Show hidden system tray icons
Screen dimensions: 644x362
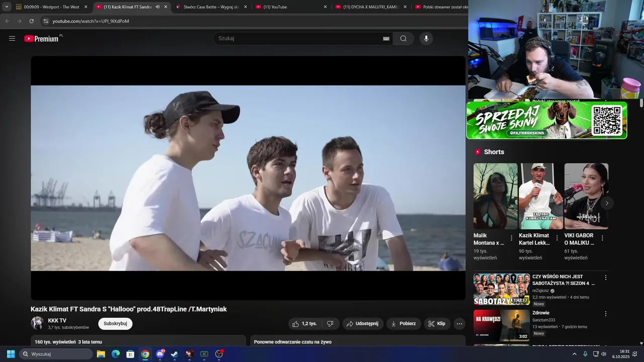tap(575, 354)
